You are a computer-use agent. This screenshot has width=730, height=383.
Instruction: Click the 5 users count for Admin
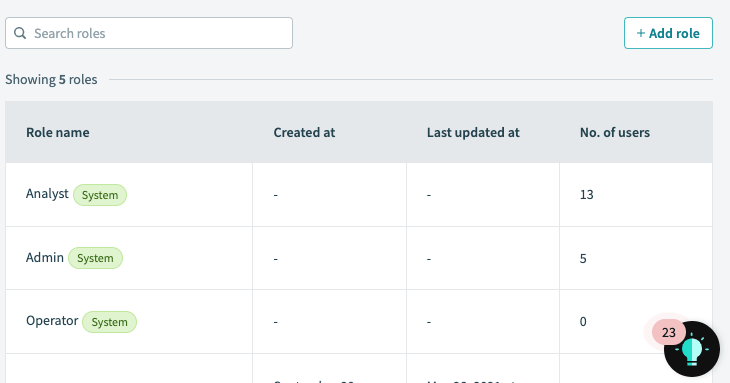coord(583,259)
